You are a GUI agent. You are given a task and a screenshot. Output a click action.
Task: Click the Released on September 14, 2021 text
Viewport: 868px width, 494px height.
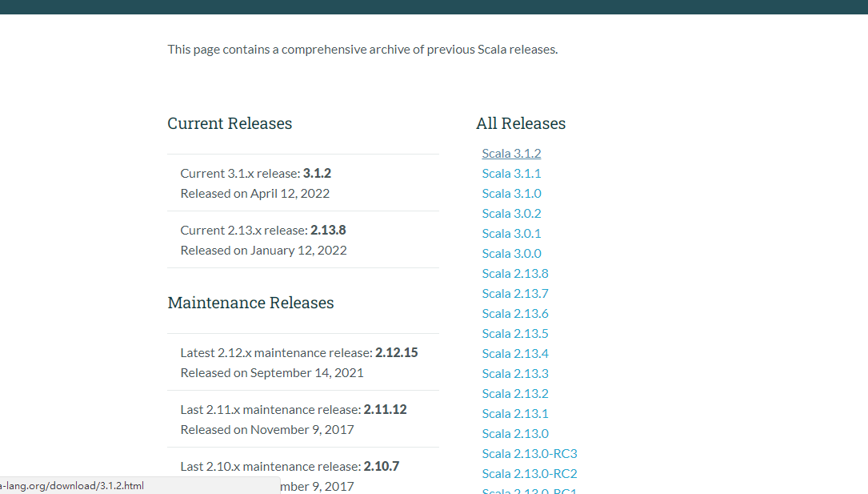point(272,373)
